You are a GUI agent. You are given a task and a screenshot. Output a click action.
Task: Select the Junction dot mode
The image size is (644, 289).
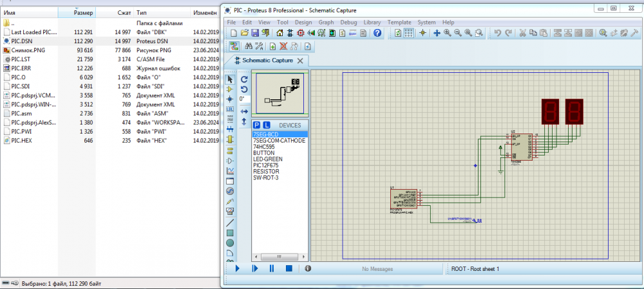tap(230, 99)
